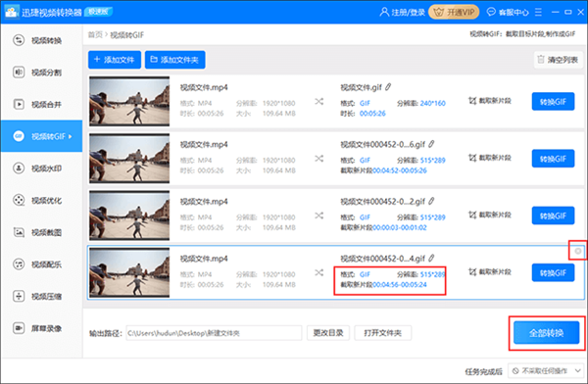This screenshot has height=384, width=588.
Task: Click 截取新片段 for the row ending 4.gif
Action: pyautogui.click(x=490, y=272)
